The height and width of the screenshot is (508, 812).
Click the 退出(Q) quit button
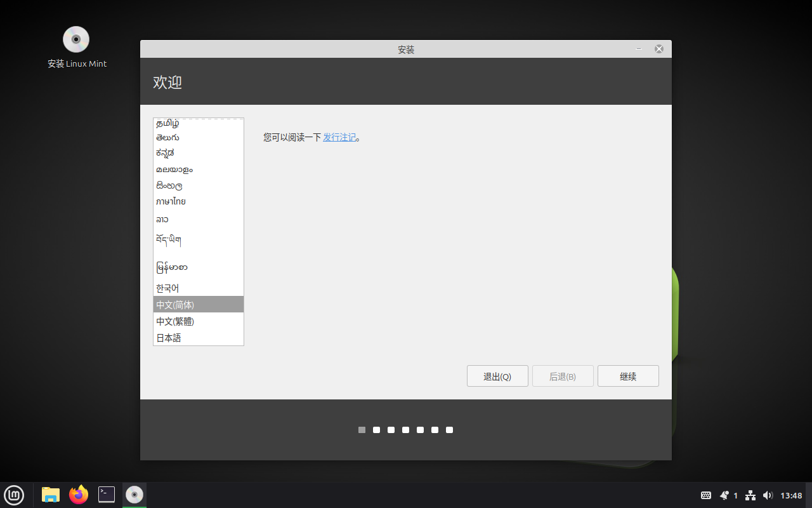(x=497, y=376)
